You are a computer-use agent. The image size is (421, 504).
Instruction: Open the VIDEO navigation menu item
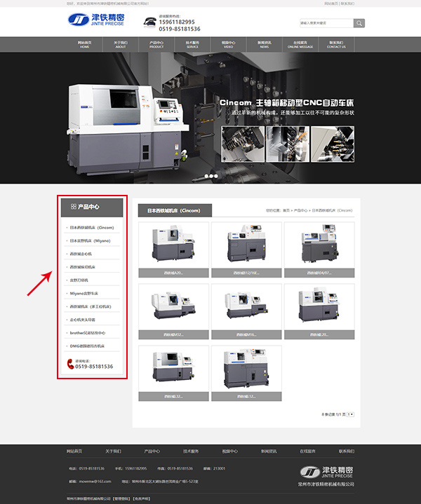(228, 44)
